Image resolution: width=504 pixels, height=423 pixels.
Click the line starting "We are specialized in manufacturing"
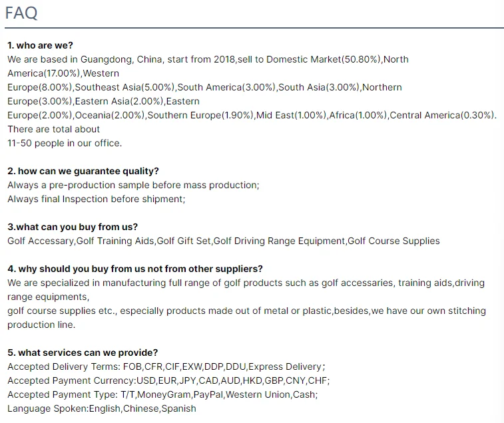(x=246, y=283)
